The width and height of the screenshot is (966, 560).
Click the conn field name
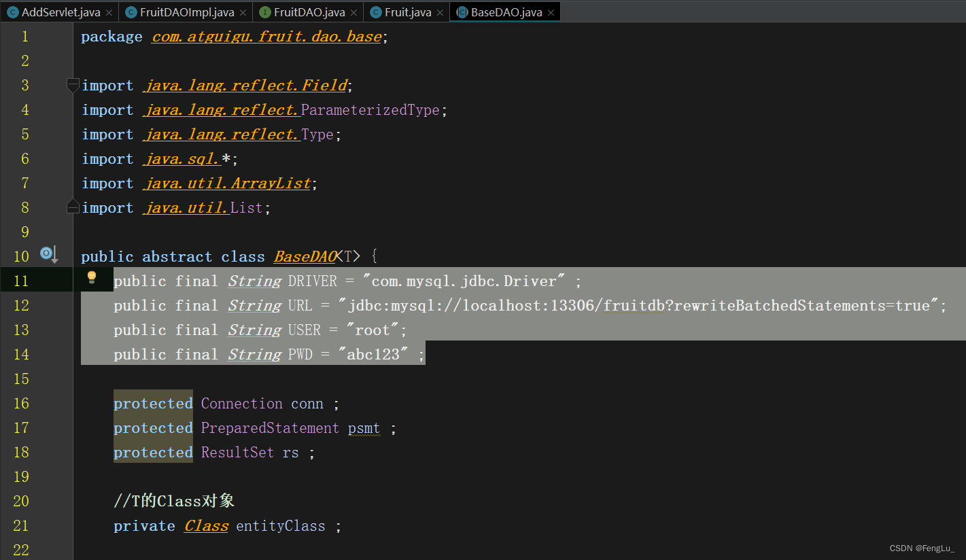[307, 404]
